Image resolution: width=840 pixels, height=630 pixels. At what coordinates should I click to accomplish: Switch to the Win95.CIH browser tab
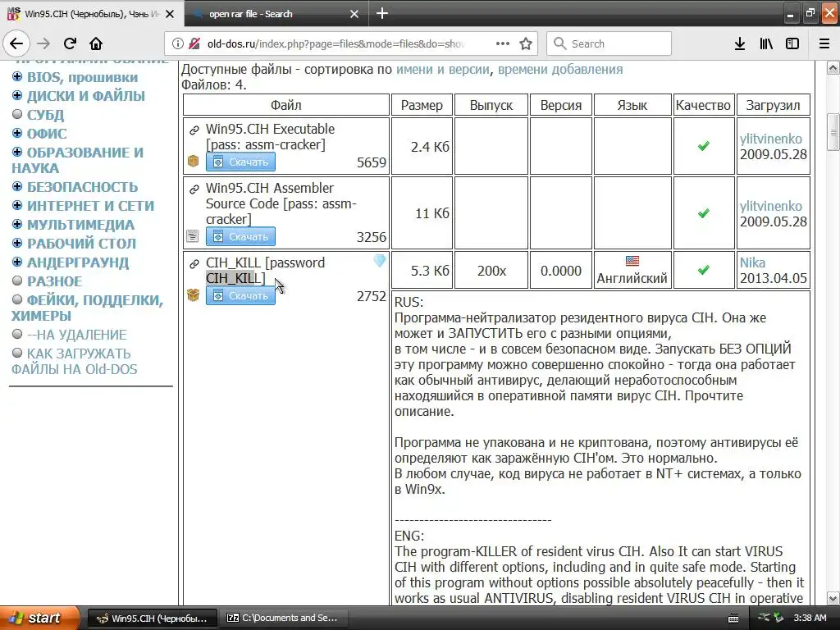click(92, 14)
